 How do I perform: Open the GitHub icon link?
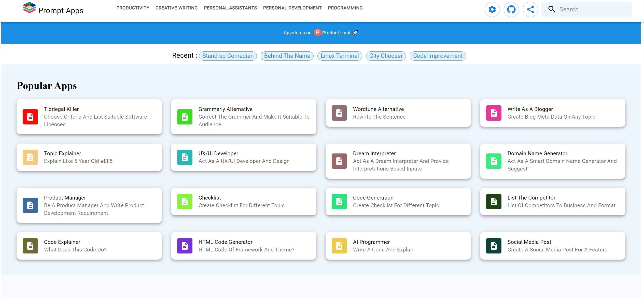coord(511,9)
